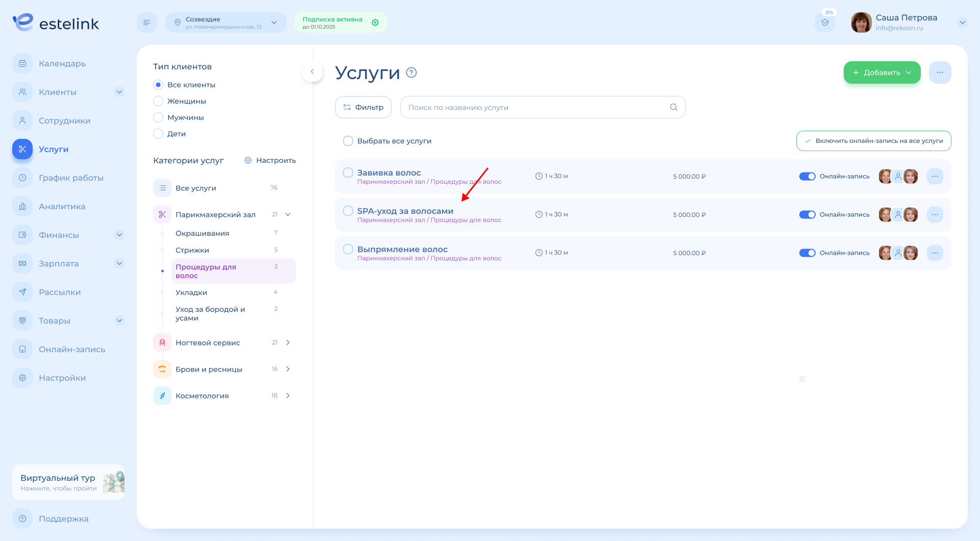The width and height of the screenshot is (980, 541).
Task: Click staff avatars for Выпрямление волос
Action: tap(898, 253)
